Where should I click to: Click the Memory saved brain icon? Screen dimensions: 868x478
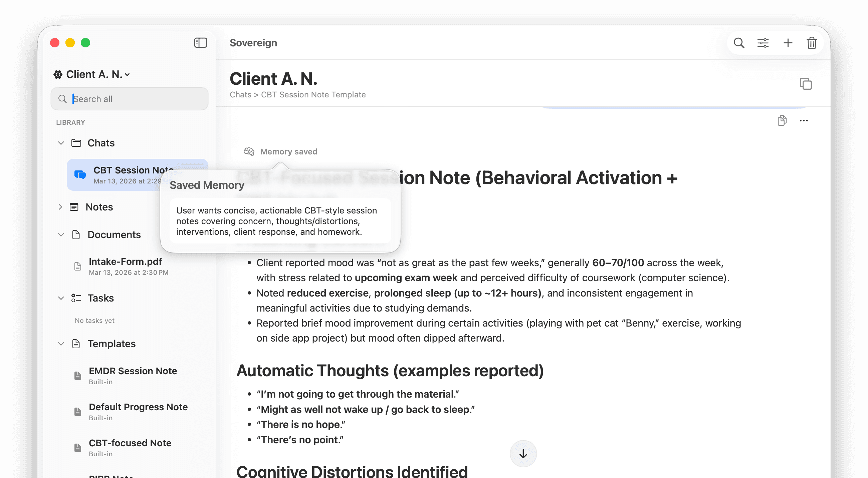coord(249,151)
